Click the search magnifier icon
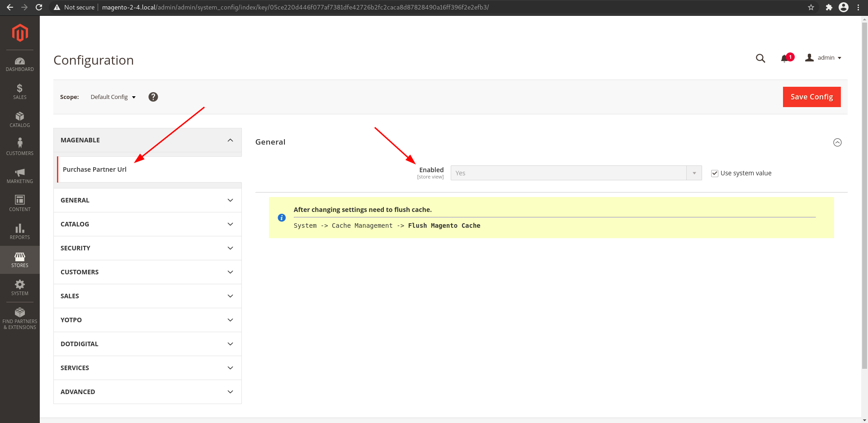The width and height of the screenshot is (868, 423). pyautogui.click(x=760, y=58)
